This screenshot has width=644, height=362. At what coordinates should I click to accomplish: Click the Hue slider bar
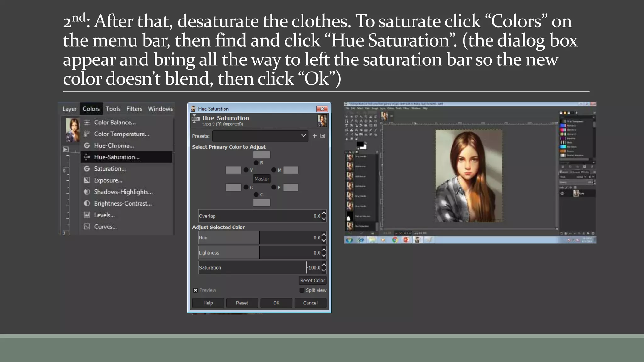(x=260, y=238)
